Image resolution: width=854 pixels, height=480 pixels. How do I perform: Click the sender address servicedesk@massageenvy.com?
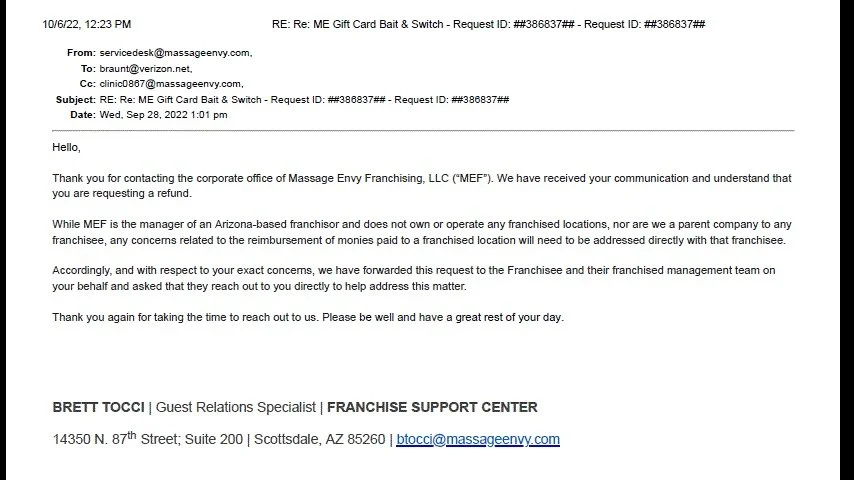[x=175, y=53]
